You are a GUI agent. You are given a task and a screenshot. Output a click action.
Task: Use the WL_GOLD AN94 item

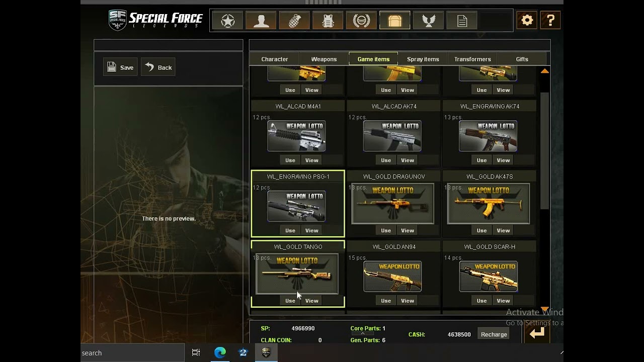[386, 301]
